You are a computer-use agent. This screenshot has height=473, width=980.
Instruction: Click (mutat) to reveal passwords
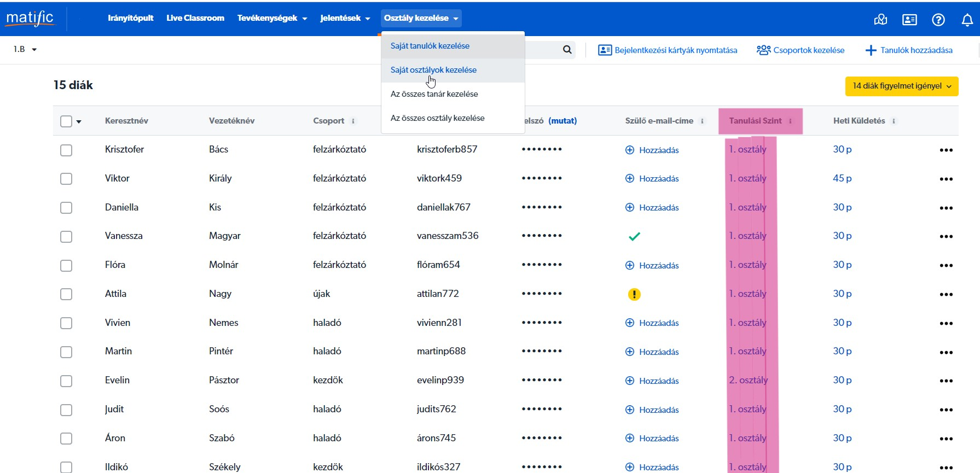[x=563, y=121]
